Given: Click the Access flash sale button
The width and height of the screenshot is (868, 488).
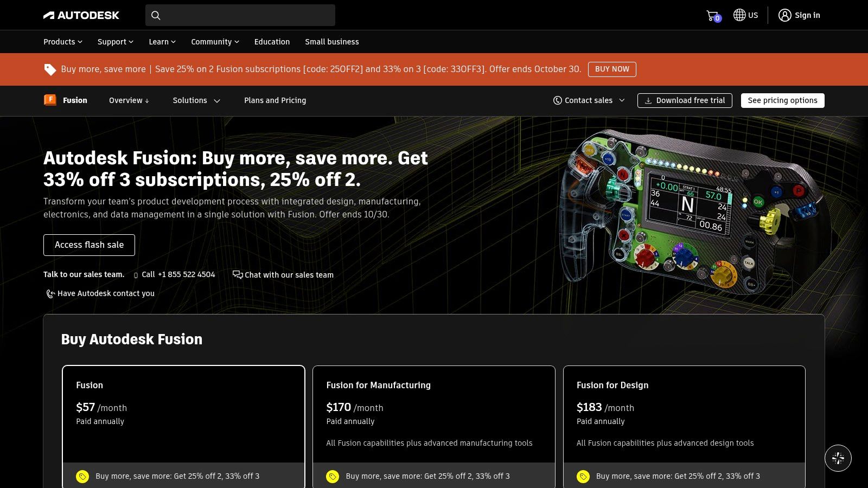Looking at the screenshot, I should click(x=89, y=245).
